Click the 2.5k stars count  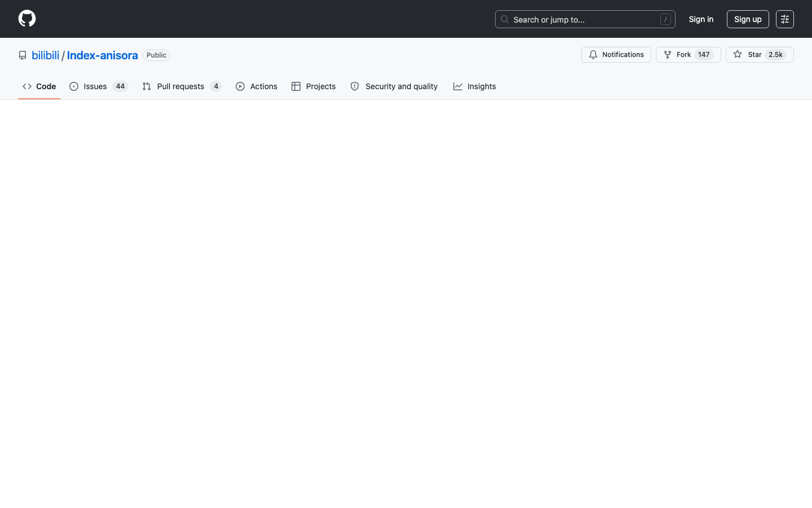click(x=775, y=55)
